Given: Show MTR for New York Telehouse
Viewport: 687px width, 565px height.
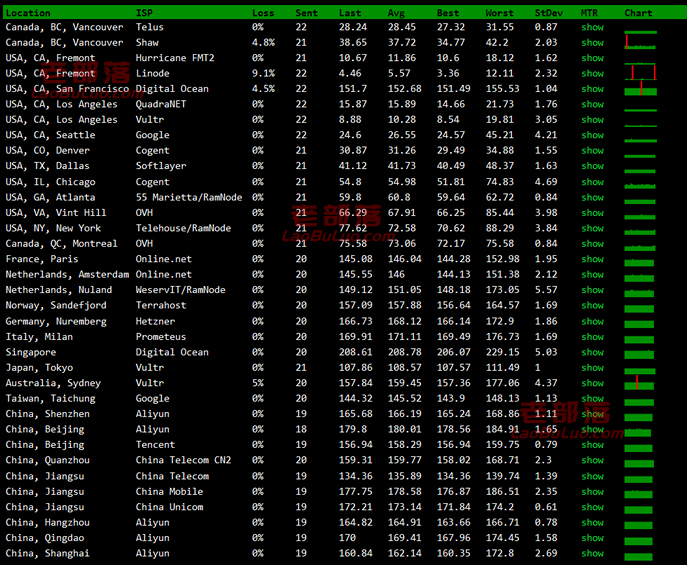Looking at the screenshot, I should pos(592,228).
